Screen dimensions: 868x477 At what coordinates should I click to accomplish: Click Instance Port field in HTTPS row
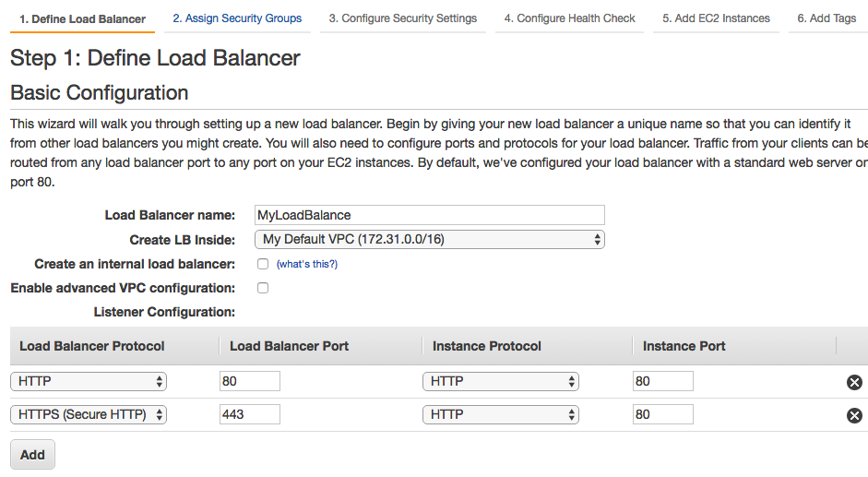click(662, 414)
